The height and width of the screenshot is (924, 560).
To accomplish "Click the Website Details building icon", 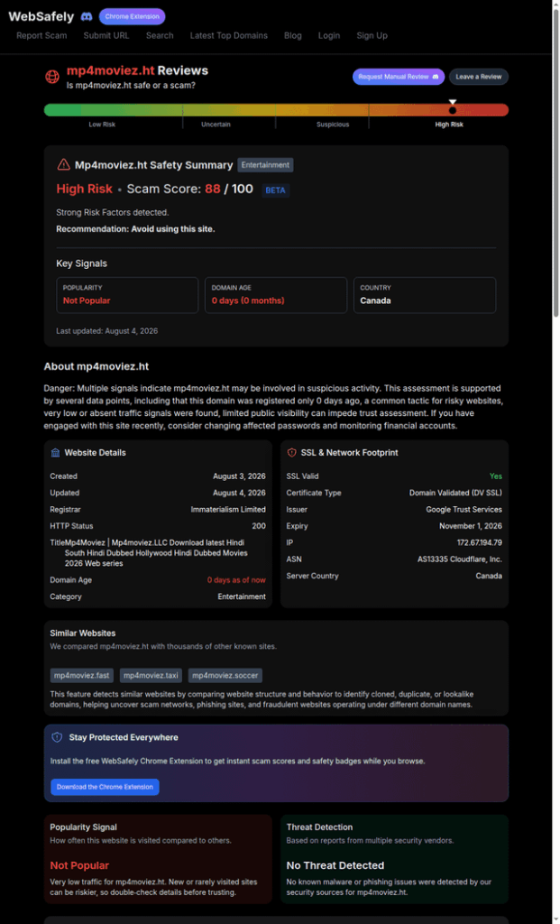I will (55, 453).
